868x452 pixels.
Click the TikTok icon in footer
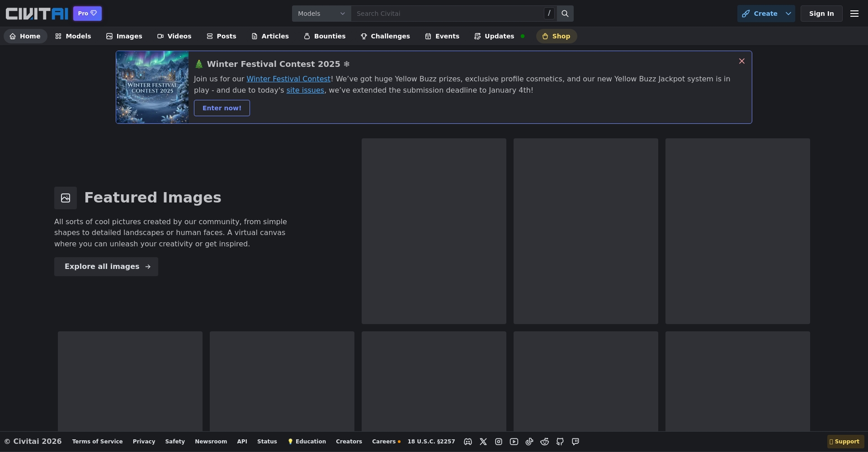click(529, 442)
